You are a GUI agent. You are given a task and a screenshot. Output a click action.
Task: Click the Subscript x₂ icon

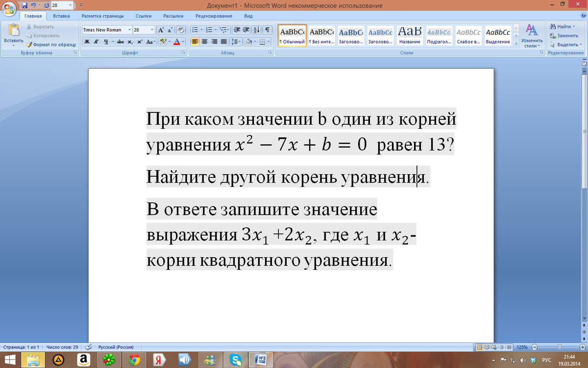130,42
